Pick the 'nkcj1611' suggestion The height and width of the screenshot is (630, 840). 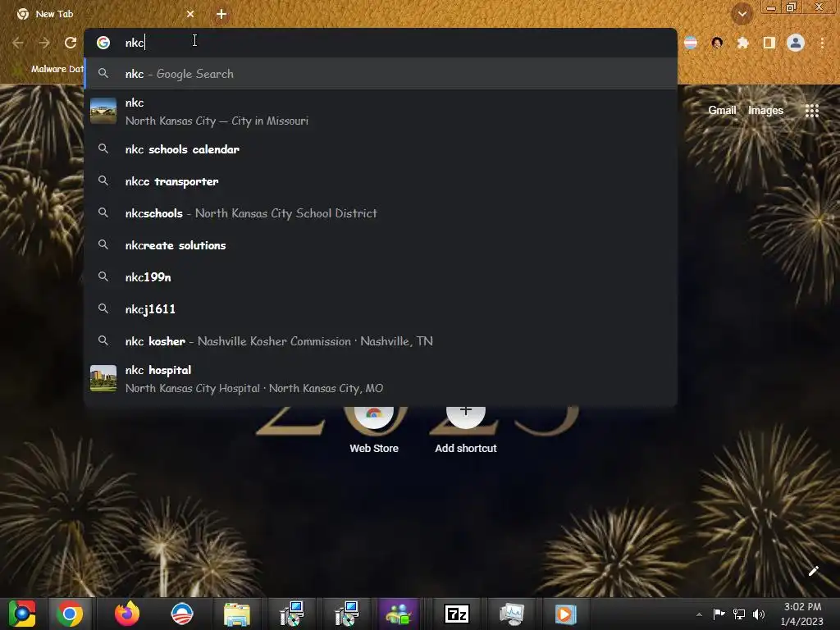tap(381, 309)
